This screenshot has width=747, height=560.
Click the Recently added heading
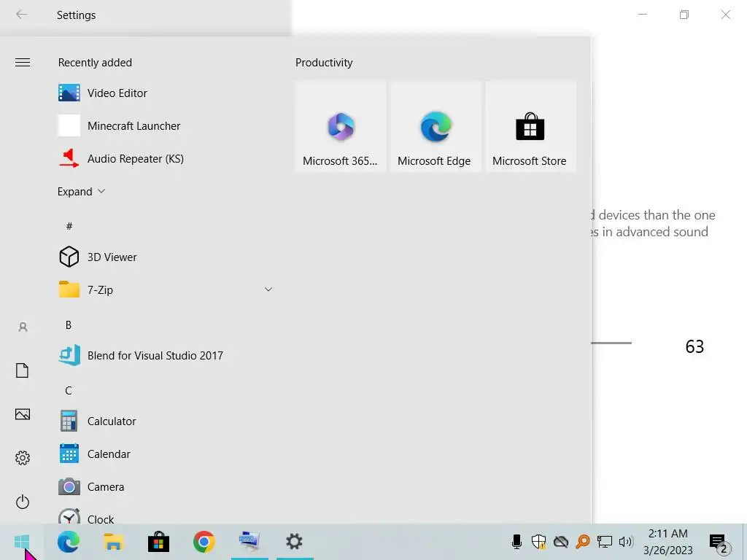95,63
